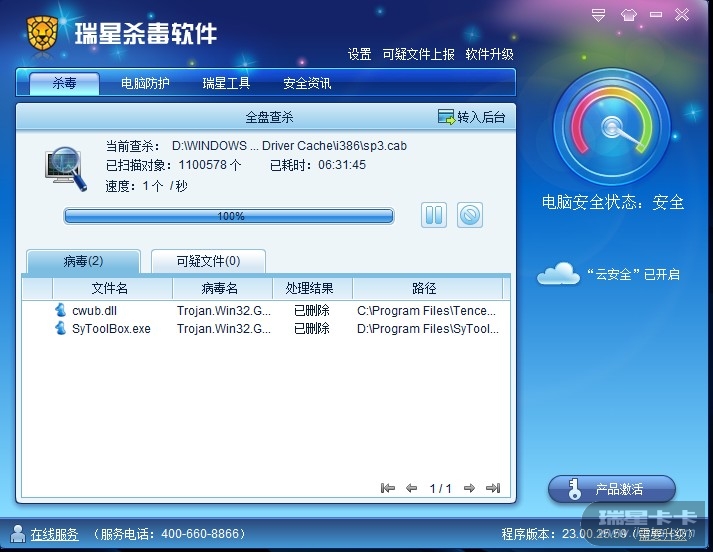Click the elapsed time 06:31:45
Image resolution: width=713 pixels, height=552 pixels.
[x=342, y=165]
